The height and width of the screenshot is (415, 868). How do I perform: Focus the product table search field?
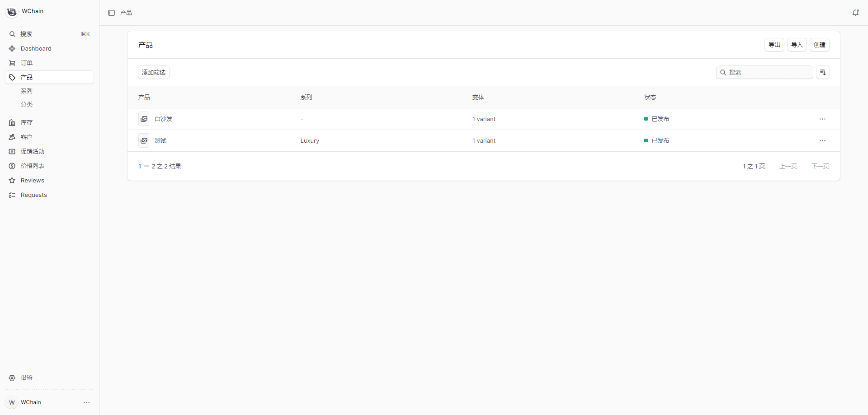coord(769,72)
